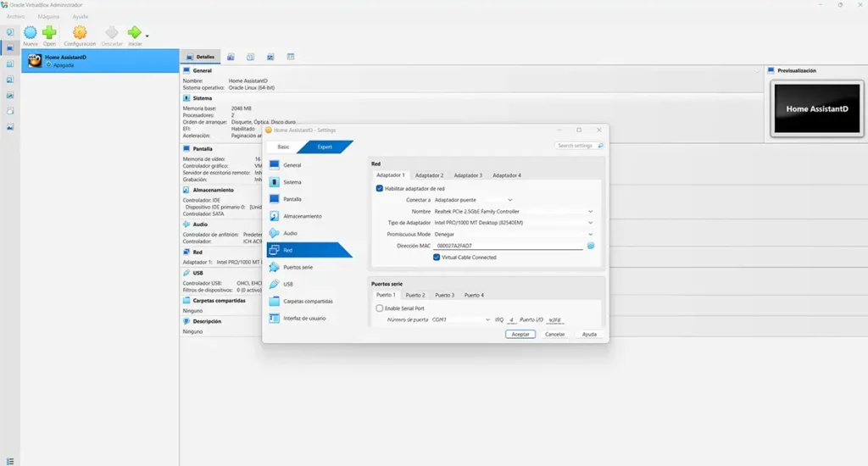Select the Detalles tab
Viewport: 868px width, 466px height.
click(201, 57)
